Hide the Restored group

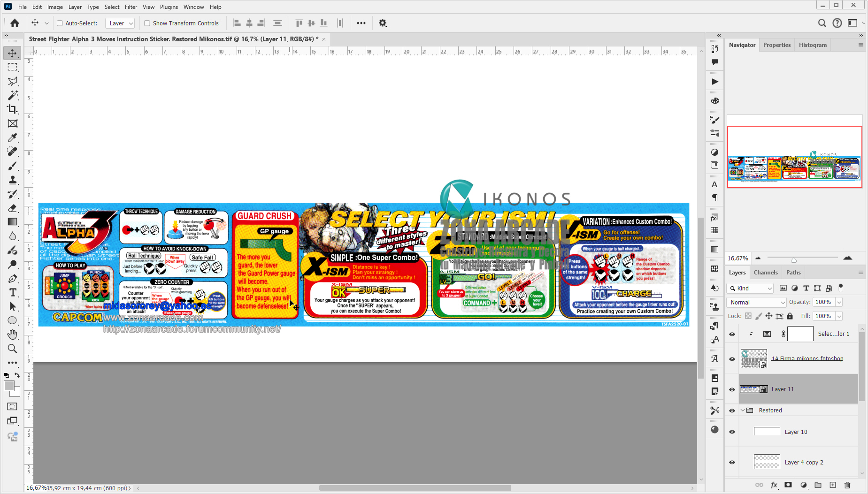(x=732, y=410)
